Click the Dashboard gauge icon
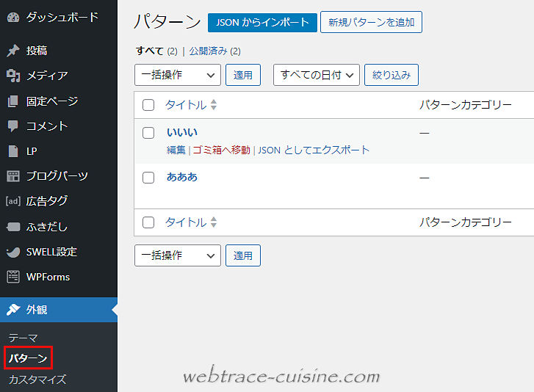The image size is (534, 392). click(x=13, y=17)
